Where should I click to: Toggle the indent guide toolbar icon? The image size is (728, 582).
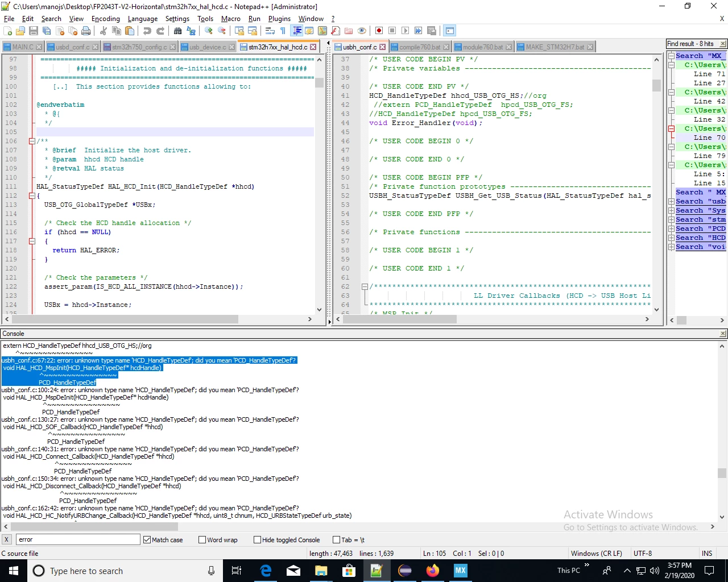point(296,31)
